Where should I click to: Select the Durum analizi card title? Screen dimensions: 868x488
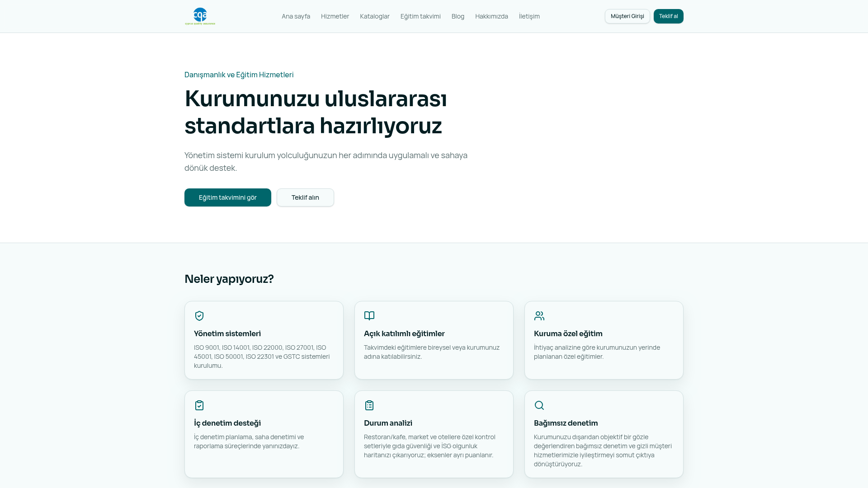pyautogui.click(x=388, y=423)
